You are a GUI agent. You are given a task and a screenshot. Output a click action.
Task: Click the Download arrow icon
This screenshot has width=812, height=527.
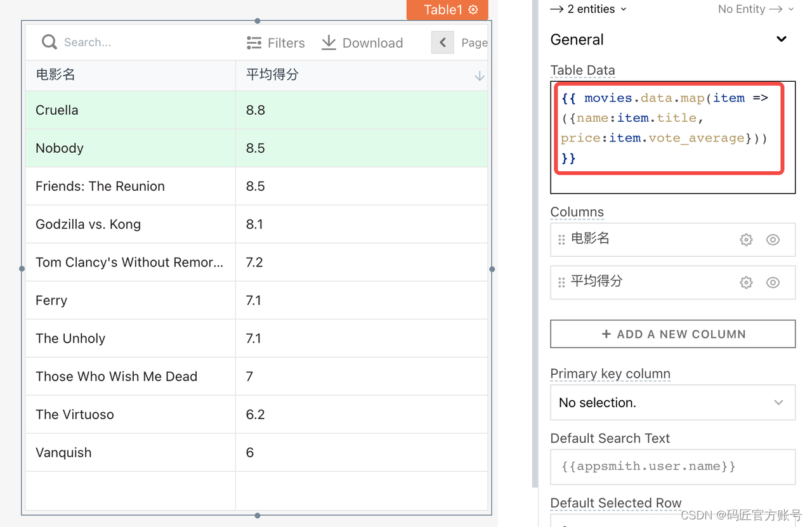click(x=329, y=42)
